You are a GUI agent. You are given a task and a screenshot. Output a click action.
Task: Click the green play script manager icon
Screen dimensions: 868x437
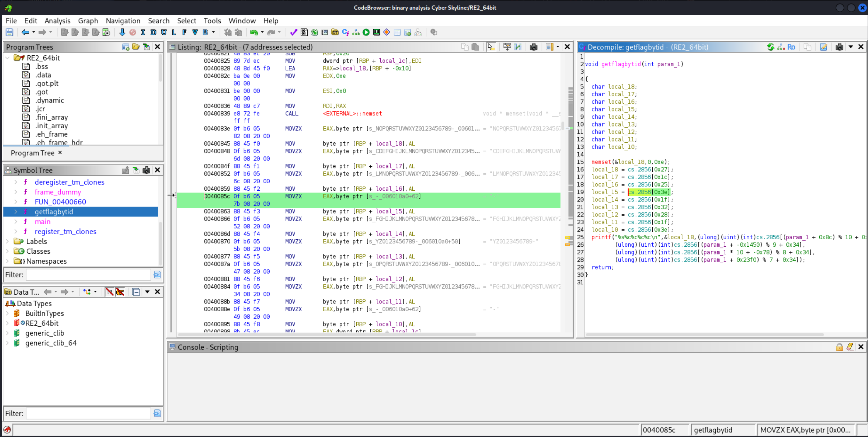pyautogui.click(x=366, y=32)
